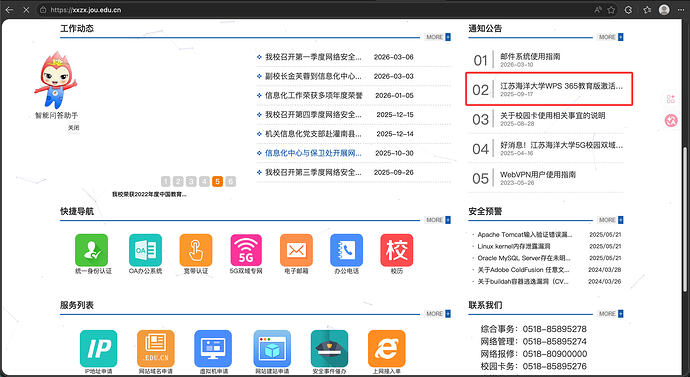
Task: Click MORE beside 通知公告 heading
Action: pos(611,37)
